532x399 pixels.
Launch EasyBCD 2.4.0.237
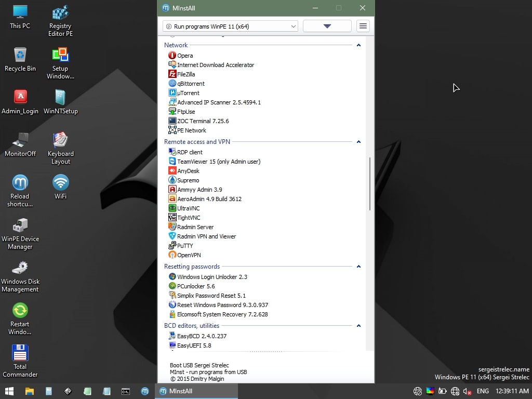point(197,336)
